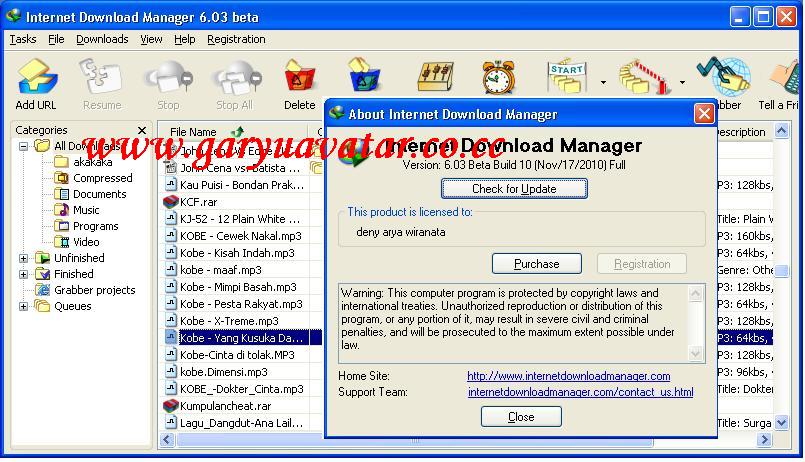
Task: Click the Resume toolbar icon
Action: point(101,77)
